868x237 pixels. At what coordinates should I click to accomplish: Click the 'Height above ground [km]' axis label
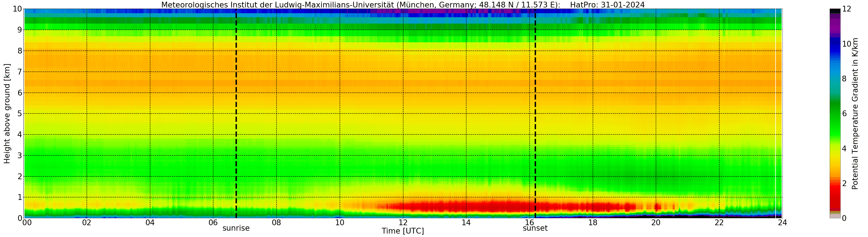coord(7,113)
